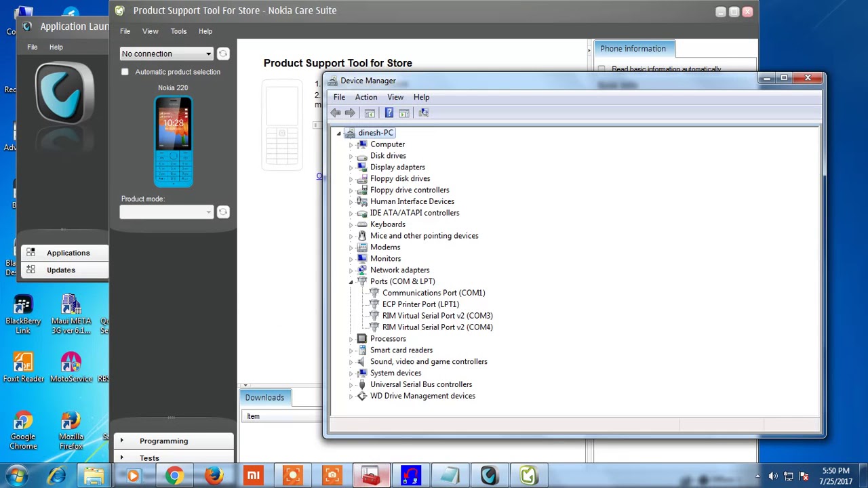The image size is (868, 488).
Task: Select Smart card readers item
Action: coord(401,350)
